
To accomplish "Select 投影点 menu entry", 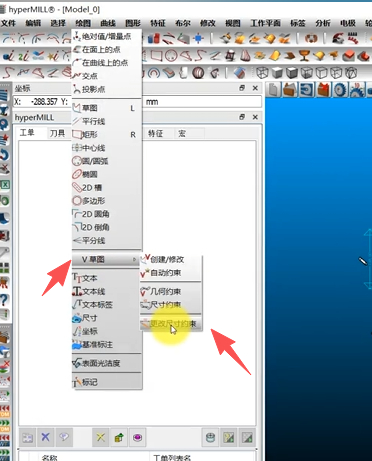I will (x=107, y=89).
